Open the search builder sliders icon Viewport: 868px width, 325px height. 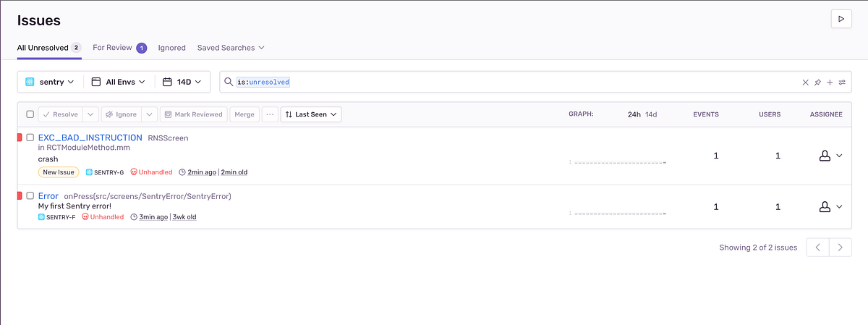[x=842, y=83]
